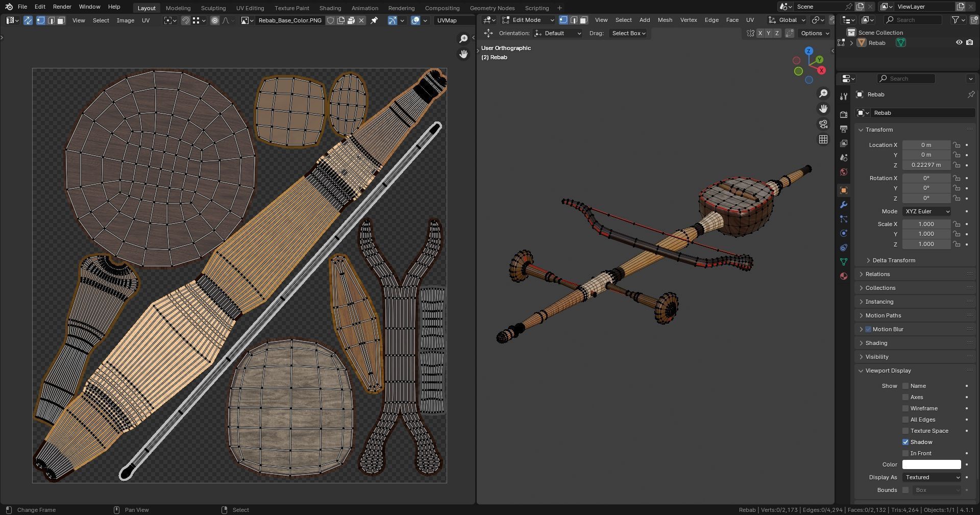
Task: Open the Drag Select Box dropdown
Action: tap(628, 33)
